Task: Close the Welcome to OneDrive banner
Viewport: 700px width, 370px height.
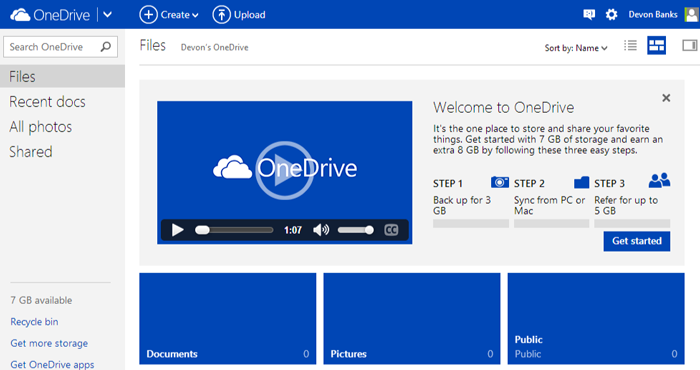Action: coord(666,98)
